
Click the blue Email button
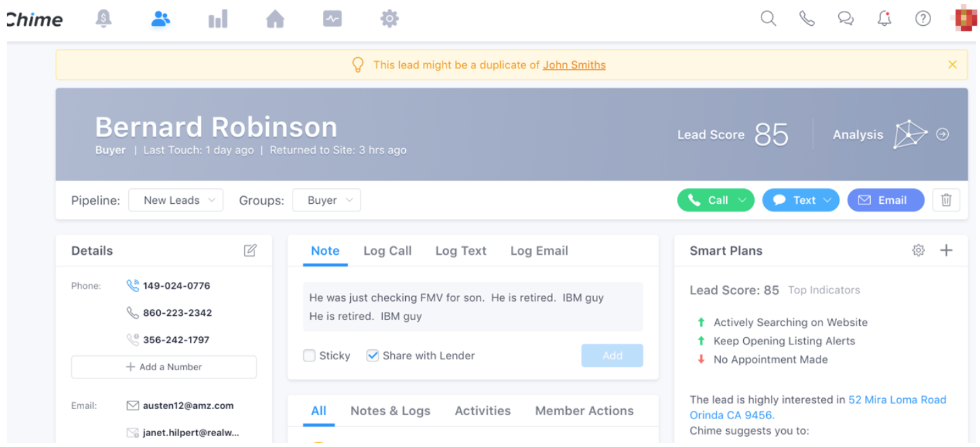click(886, 200)
